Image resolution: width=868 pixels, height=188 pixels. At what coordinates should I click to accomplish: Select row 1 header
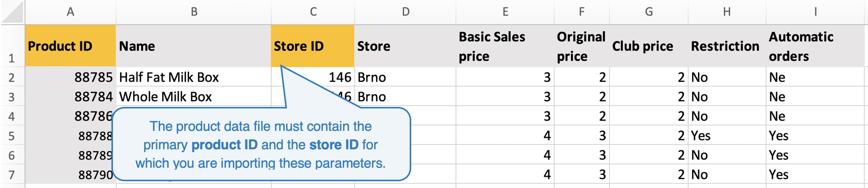pyautogui.click(x=12, y=46)
